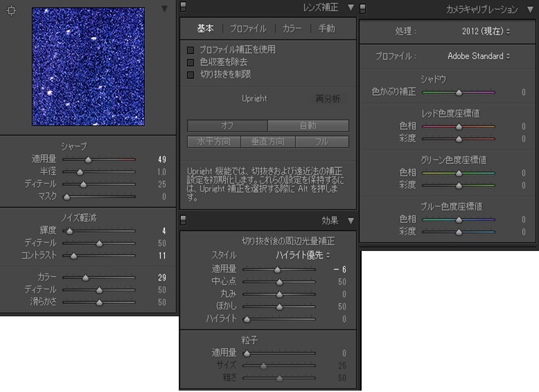This screenshot has height=392, width=539.
Task: Collapse the 効果 panel triangle
Action: (x=351, y=221)
